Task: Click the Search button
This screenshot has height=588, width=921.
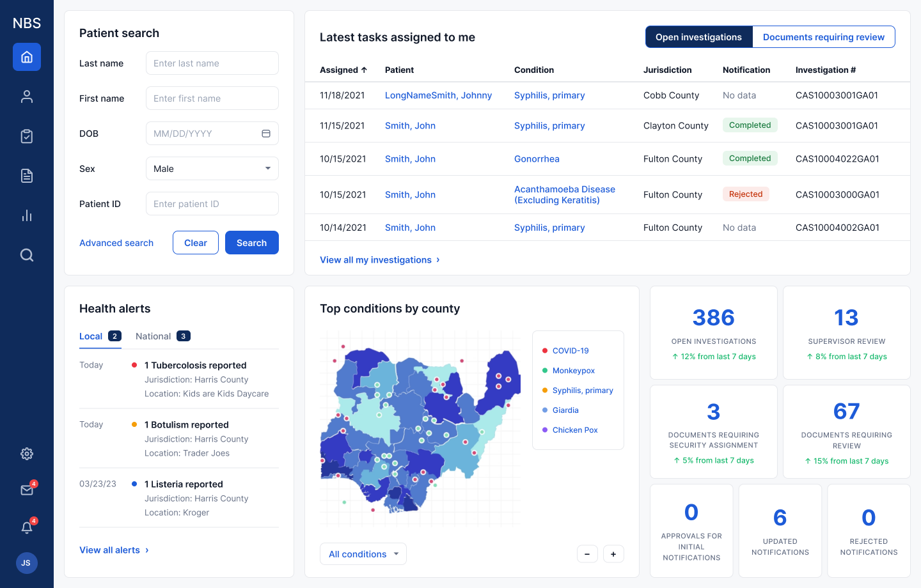Action: [252, 243]
